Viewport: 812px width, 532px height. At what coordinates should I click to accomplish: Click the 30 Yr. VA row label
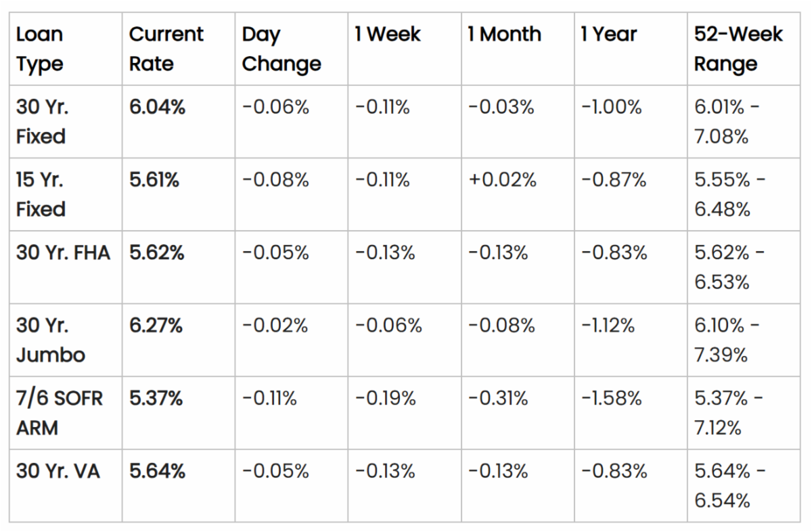coord(58,471)
